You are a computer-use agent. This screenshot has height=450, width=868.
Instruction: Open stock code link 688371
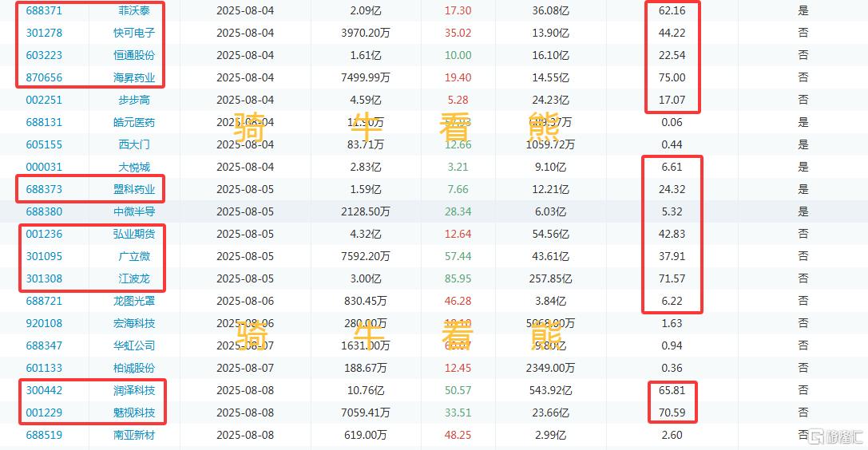(x=44, y=10)
